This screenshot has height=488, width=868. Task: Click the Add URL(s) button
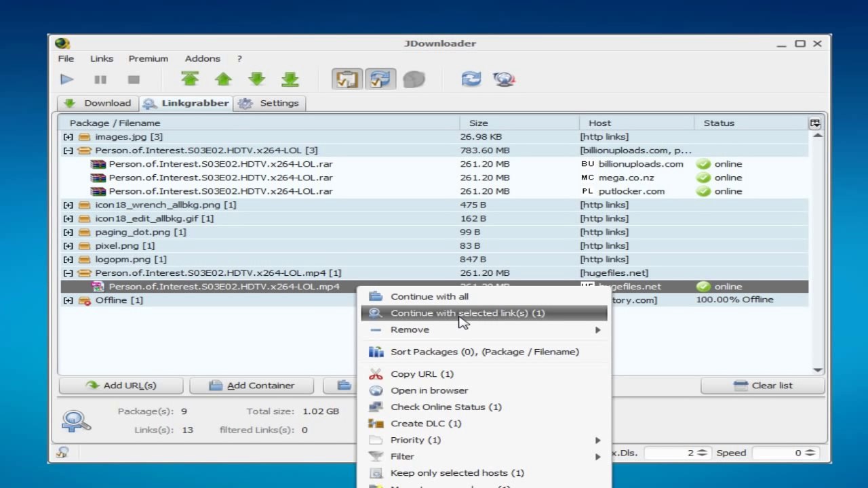[x=121, y=386]
